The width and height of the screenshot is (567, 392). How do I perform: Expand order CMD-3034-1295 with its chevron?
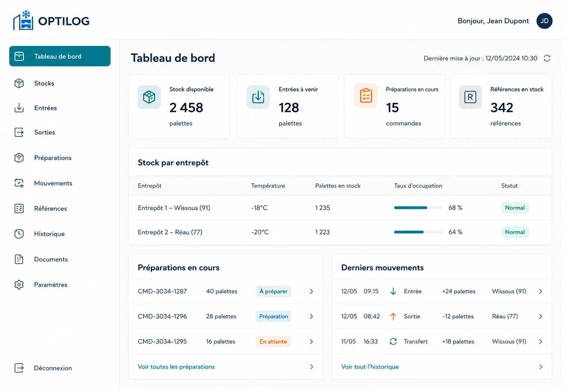click(x=311, y=342)
